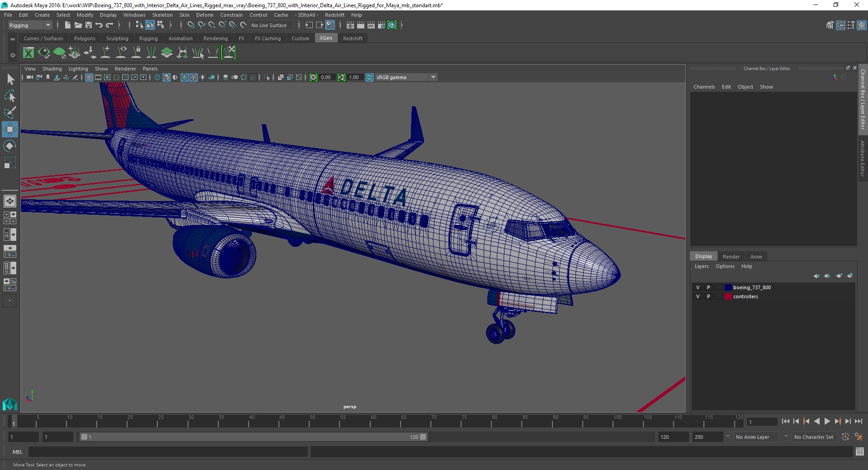
Task: Click red color swatch of controllers layer
Action: (728, 296)
